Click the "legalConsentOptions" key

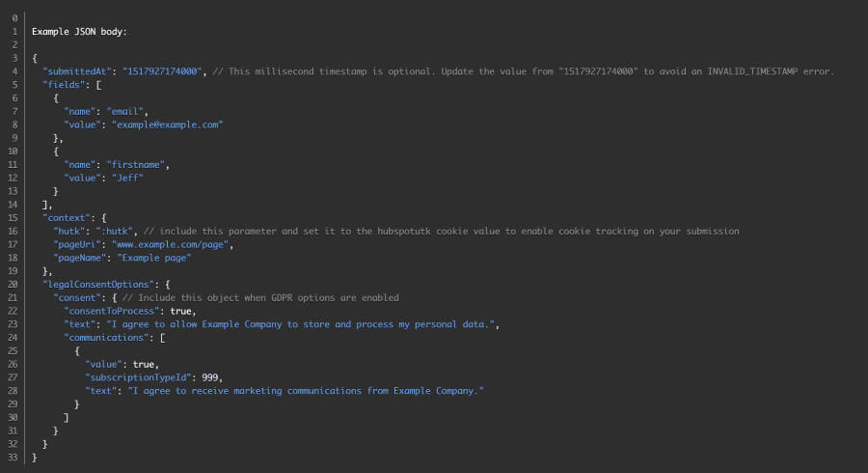click(98, 284)
